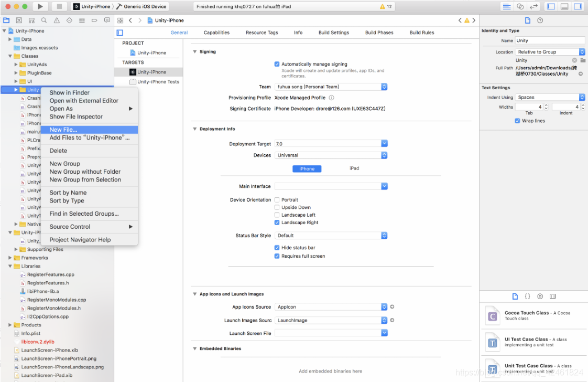This screenshot has width=588, height=382.
Task: Switch to the Build Settings tab
Action: (x=334, y=33)
